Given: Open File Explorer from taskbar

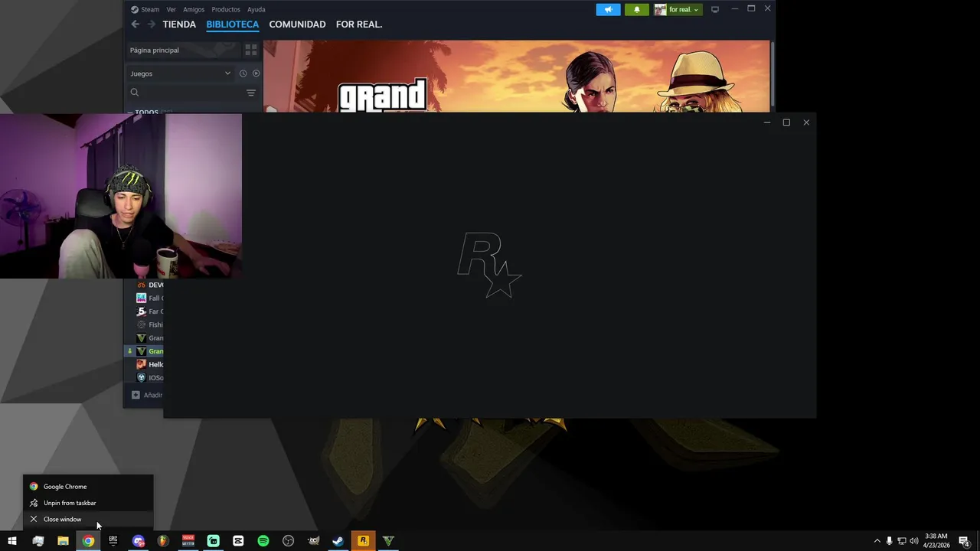Looking at the screenshot, I should [x=63, y=541].
